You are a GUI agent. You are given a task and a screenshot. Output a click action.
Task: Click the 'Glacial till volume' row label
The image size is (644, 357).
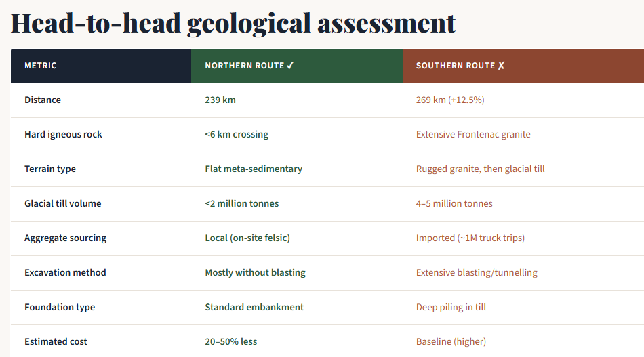(63, 204)
